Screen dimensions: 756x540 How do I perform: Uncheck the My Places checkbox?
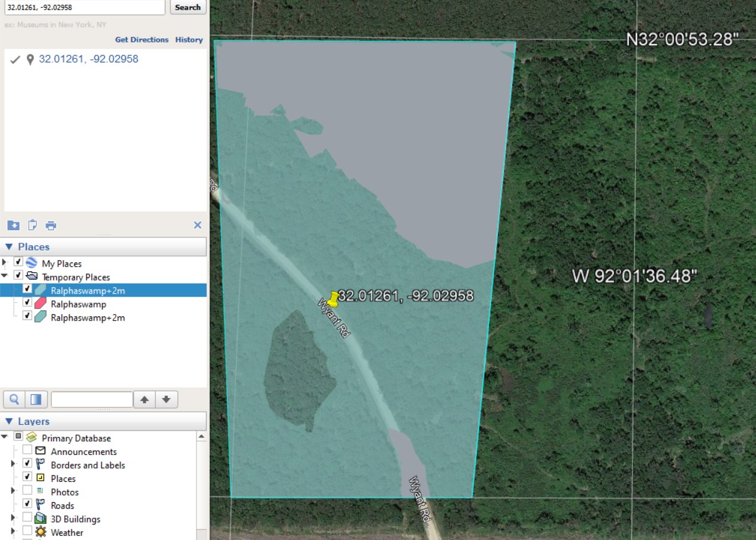click(19, 263)
